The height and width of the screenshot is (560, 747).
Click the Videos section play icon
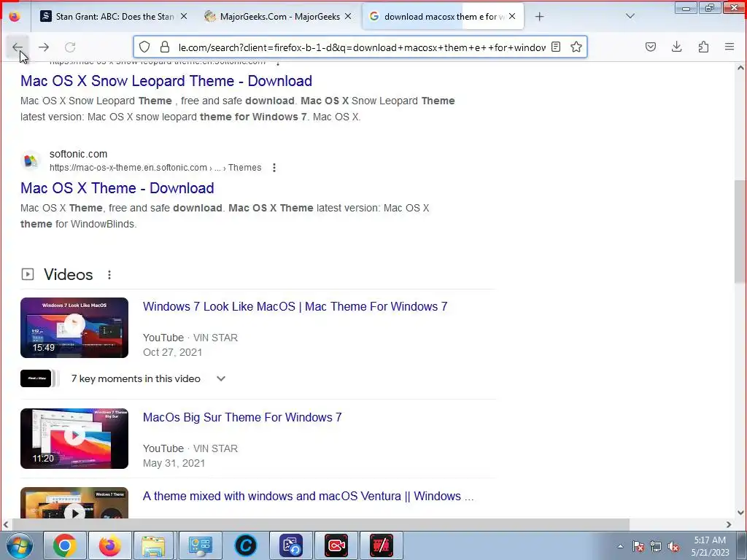point(28,274)
